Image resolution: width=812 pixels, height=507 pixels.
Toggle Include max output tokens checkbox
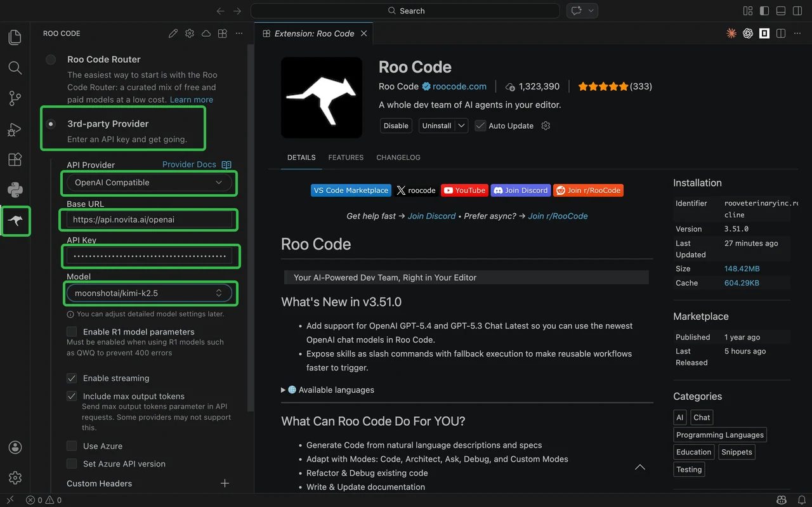tap(72, 396)
